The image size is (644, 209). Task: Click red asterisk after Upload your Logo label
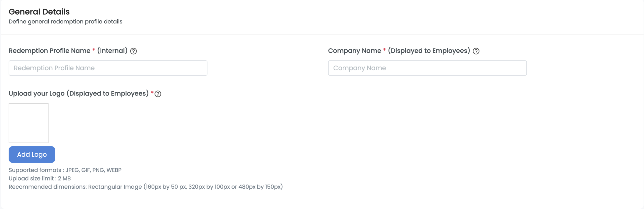[152, 93]
